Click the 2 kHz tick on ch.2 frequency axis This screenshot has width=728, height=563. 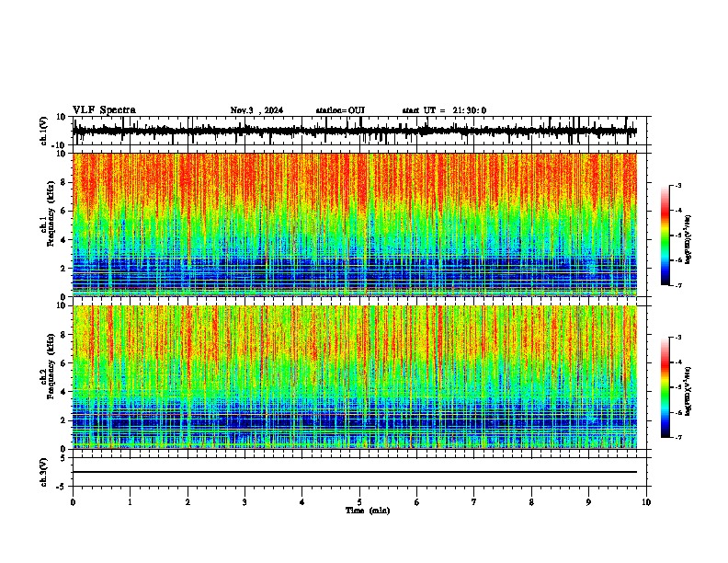pyautogui.click(x=63, y=420)
